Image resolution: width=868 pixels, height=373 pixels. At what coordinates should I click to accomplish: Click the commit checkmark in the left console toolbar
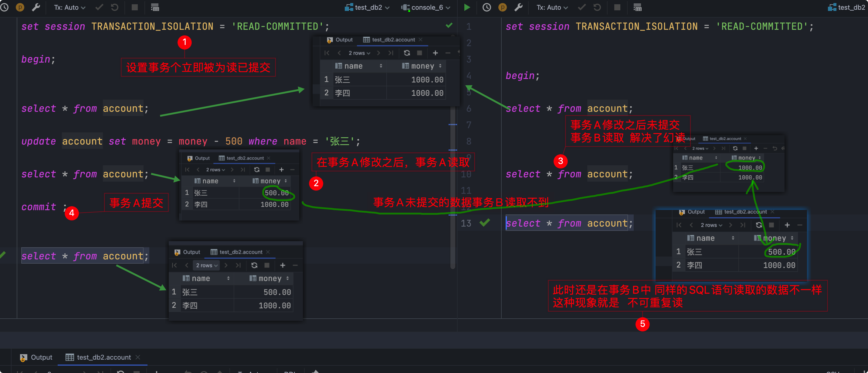[x=99, y=7]
